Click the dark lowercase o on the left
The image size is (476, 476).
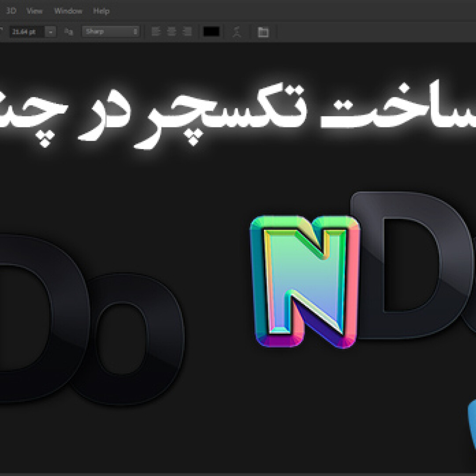pos(132,339)
